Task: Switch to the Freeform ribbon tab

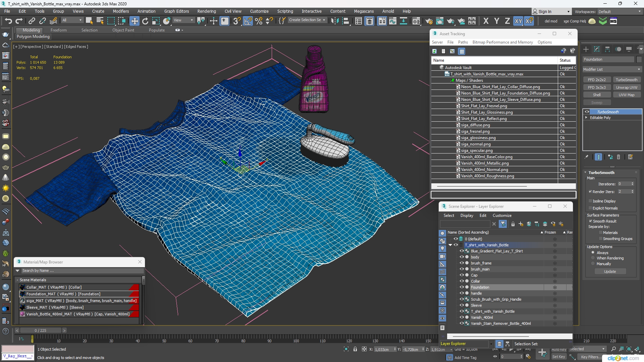Action: point(58,30)
